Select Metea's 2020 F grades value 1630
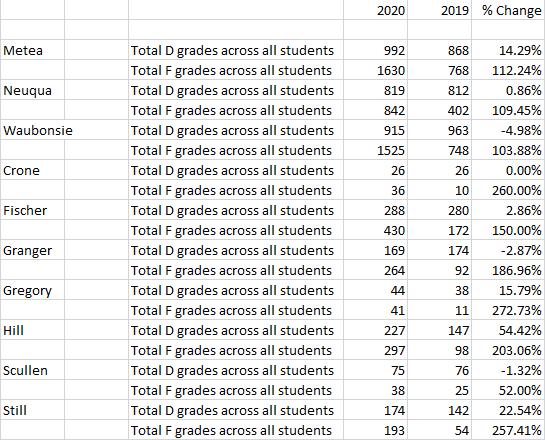Screen dimensions: 545x440 coord(375,70)
